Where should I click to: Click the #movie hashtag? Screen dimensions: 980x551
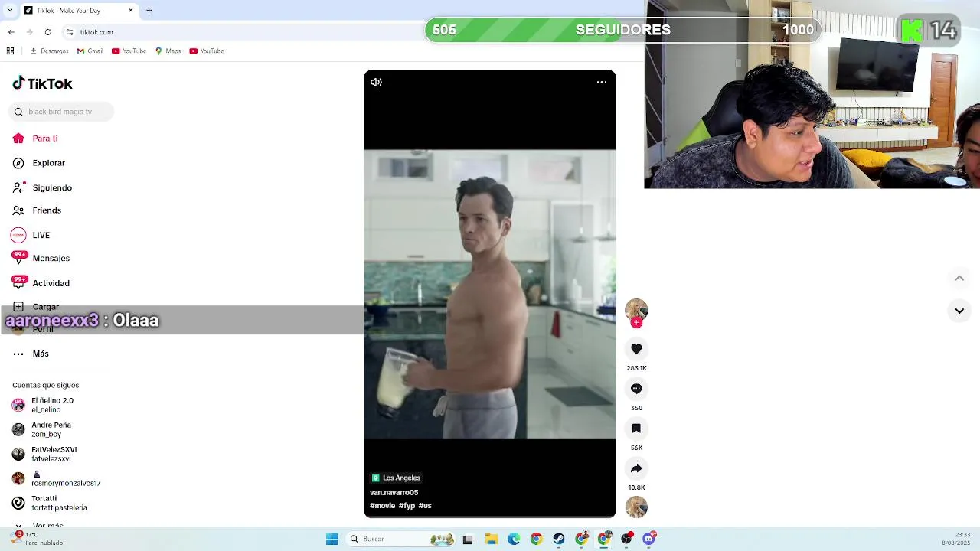tap(382, 506)
